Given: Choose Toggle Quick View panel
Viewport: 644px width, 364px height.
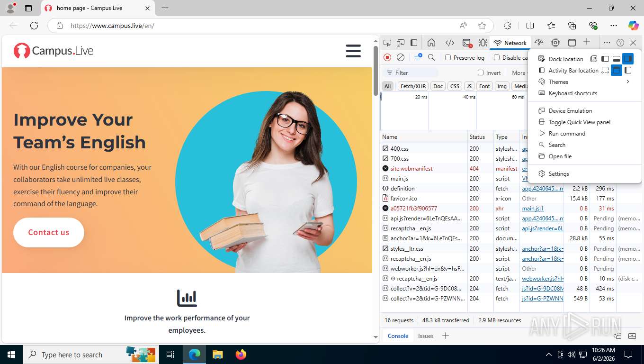Looking at the screenshot, I should coord(585,122).
